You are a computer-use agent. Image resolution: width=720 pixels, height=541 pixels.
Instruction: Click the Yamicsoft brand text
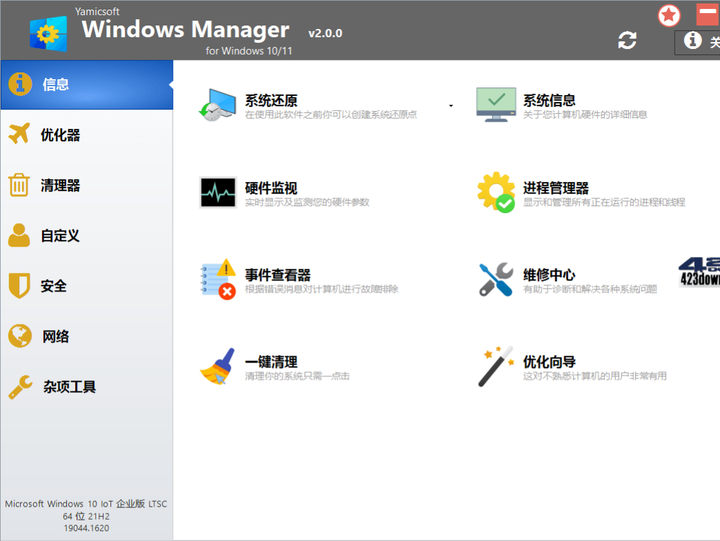[97, 11]
